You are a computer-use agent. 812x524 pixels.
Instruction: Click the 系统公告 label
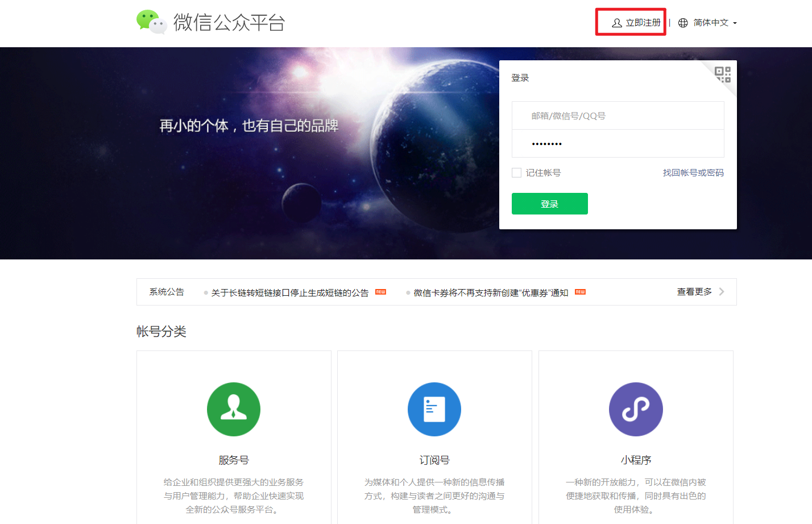point(167,292)
